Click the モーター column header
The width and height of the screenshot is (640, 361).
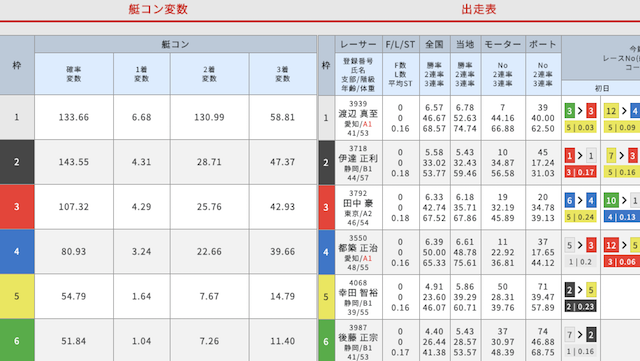[503, 44]
